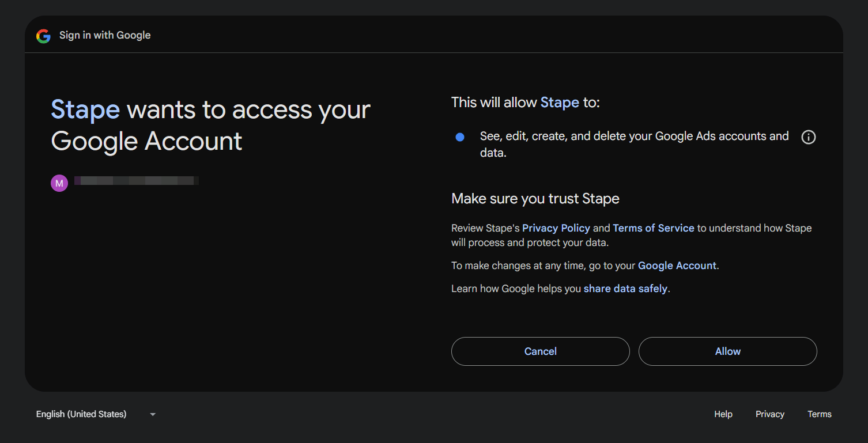868x443 pixels.
Task: Click the Help footer link
Action: coord(723,414)
